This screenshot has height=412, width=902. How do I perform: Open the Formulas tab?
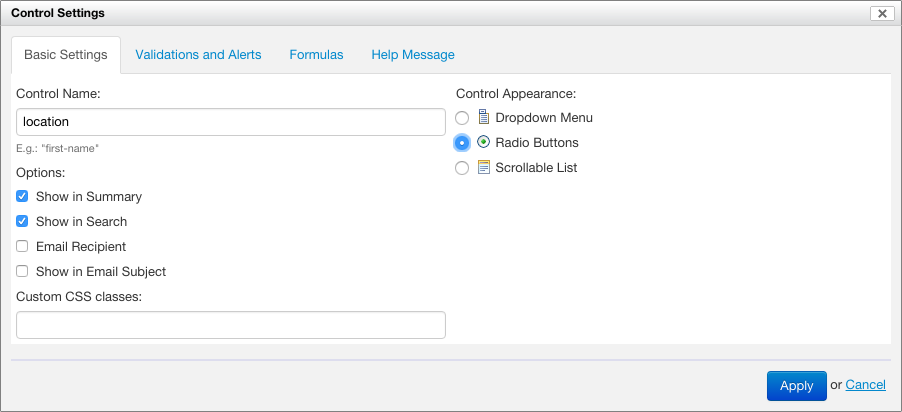click(316, 55)
